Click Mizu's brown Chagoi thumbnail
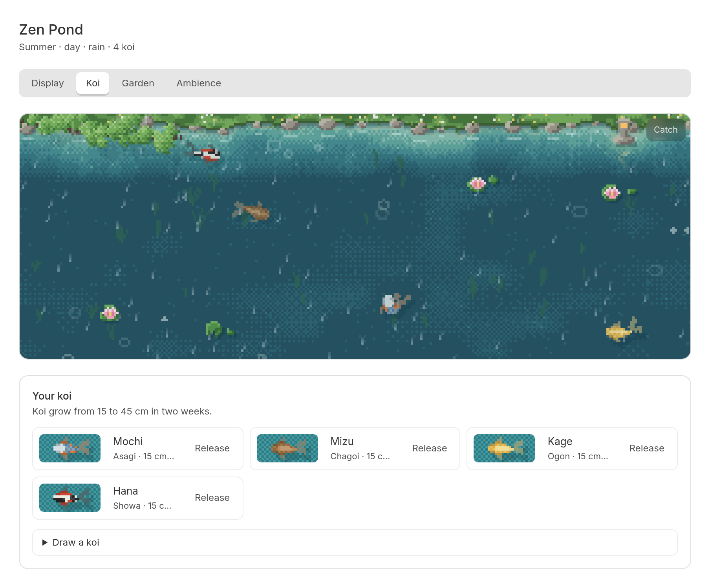The image size is (710, 588). 287,448
